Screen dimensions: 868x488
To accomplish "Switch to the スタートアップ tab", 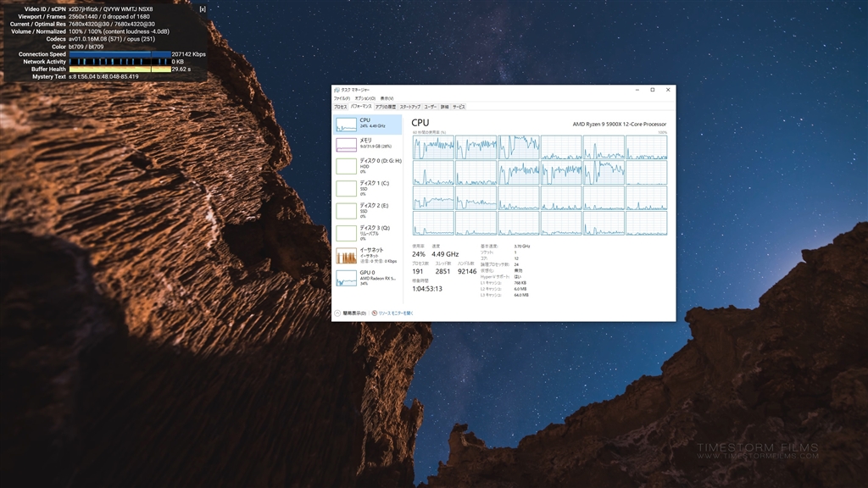I will 410,107.
